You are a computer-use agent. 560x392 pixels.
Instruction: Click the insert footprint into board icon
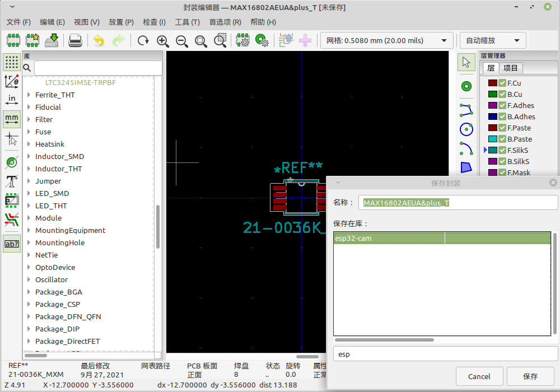[x=305, y=40]
